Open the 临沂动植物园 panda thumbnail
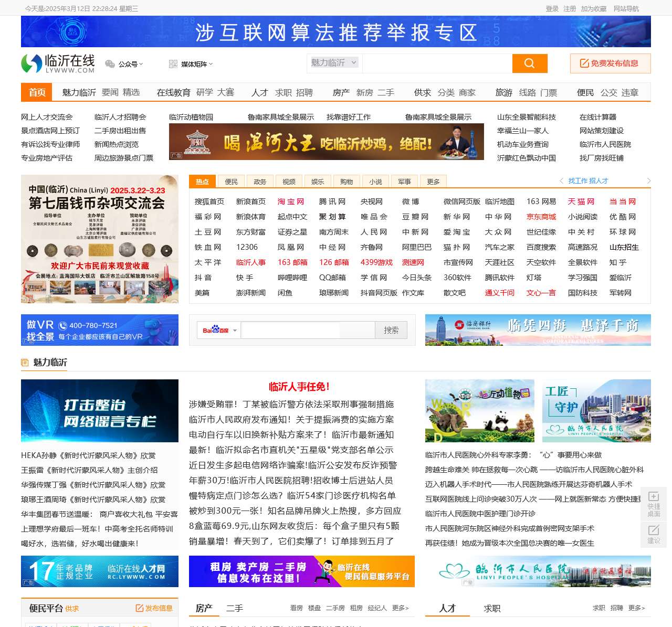The width and height of the screenshot is (672, 627). coord(480,411)
